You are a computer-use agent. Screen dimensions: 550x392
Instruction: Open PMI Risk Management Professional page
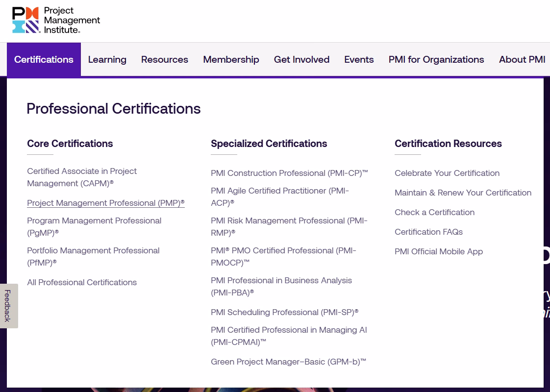click(289, 226)
